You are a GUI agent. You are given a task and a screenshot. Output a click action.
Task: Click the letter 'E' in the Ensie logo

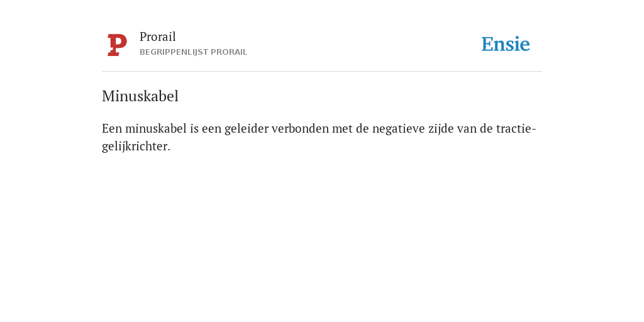tap(487, 44)
